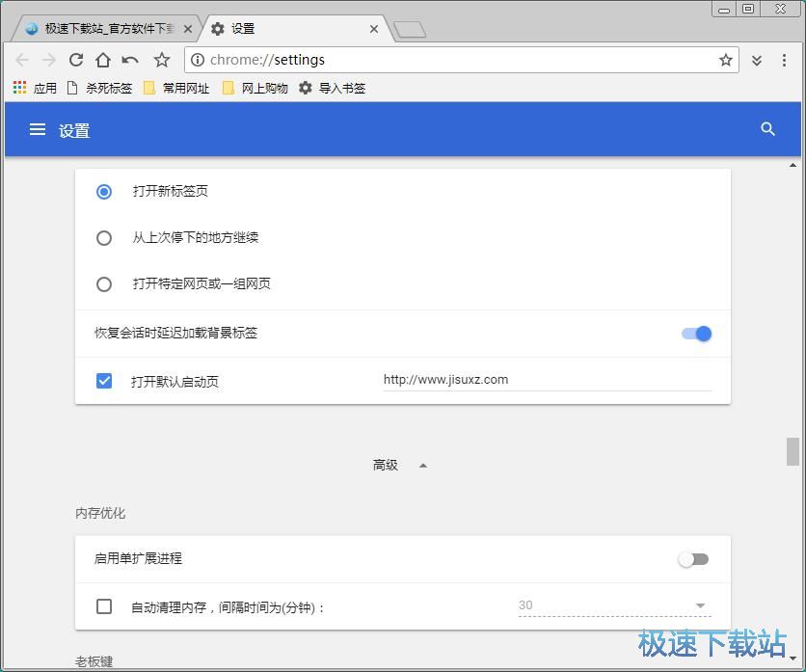This screenshot has height=672, width=806.
Task: Open the settings hamburger menu
Action: pos(38,129)
